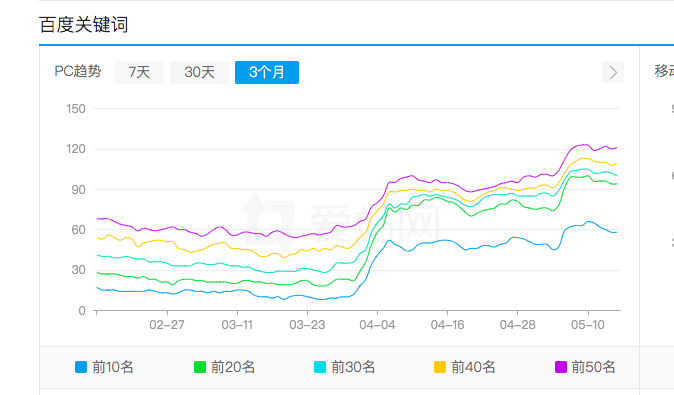This screenshot has height=395, width=674.
Task: Click the PC趋势 label
Action: [x=78, y=71]
